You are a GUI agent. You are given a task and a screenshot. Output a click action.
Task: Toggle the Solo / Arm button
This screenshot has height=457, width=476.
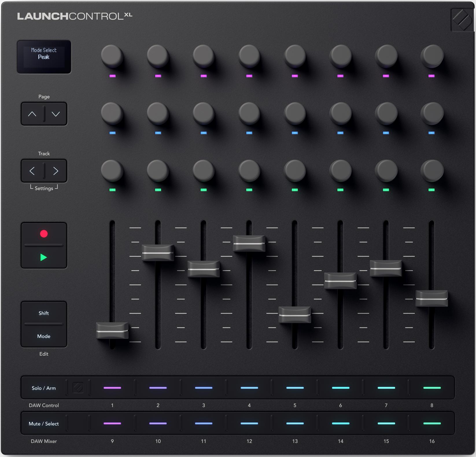[44, 388]
